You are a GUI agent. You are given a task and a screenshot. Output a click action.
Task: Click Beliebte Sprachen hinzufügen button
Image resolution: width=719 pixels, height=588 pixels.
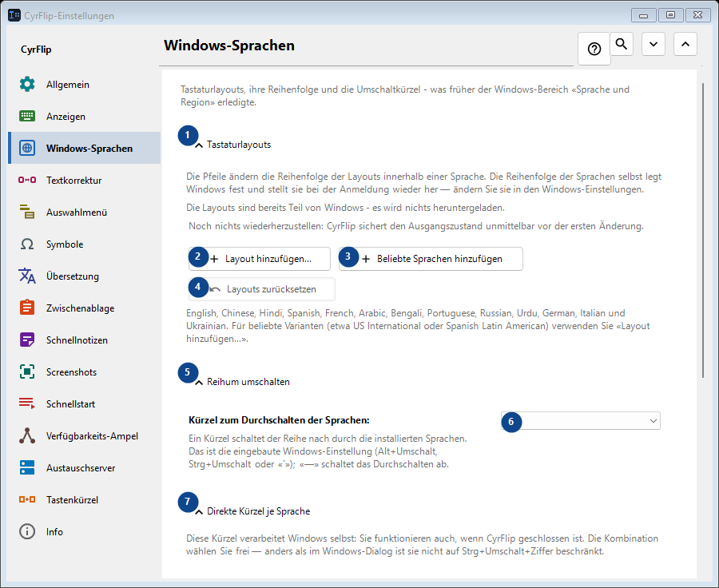(431, 259)
